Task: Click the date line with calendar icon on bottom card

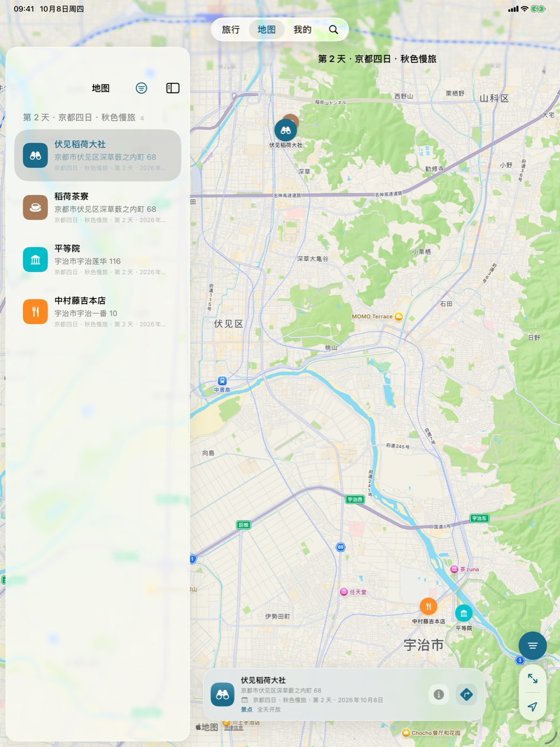Action: [x=312, y=700]
